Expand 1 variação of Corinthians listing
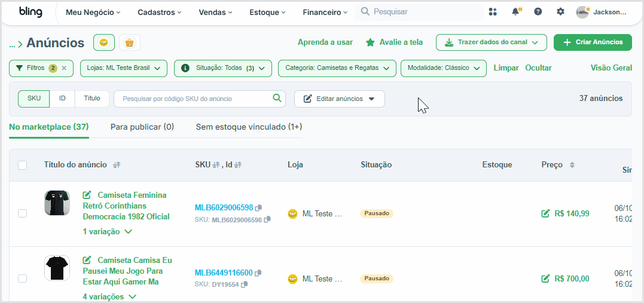This screenshot has height=303, width=644. (107, 232)
